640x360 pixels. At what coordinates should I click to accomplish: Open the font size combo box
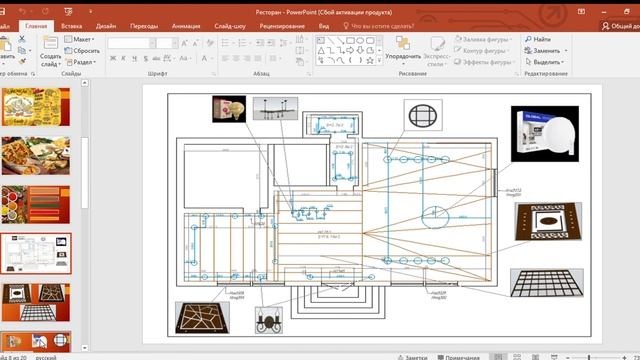click(167, 43)
